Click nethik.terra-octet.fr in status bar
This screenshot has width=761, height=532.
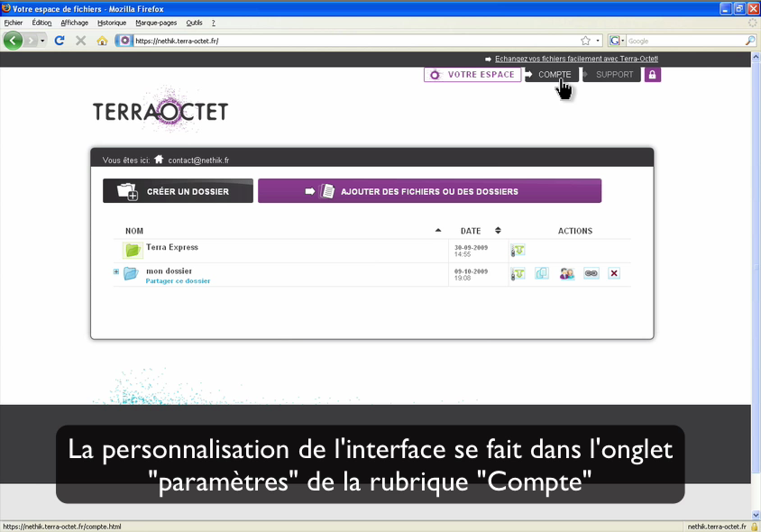click(x=716, y=527)
